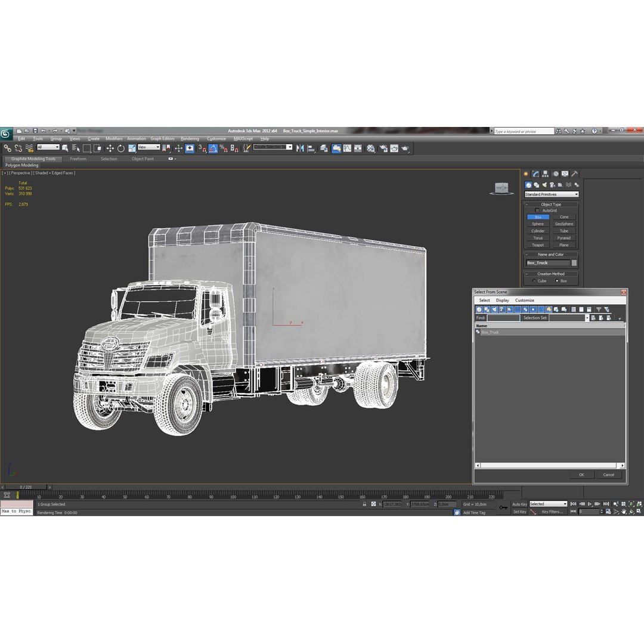
Task: Switch to the Utilities hammer tab
Action: tap(575, 174)
